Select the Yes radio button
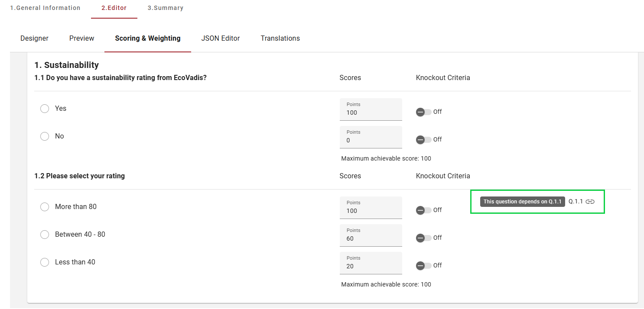The width and height of the screenshot is (644, 309). [45, 109]
